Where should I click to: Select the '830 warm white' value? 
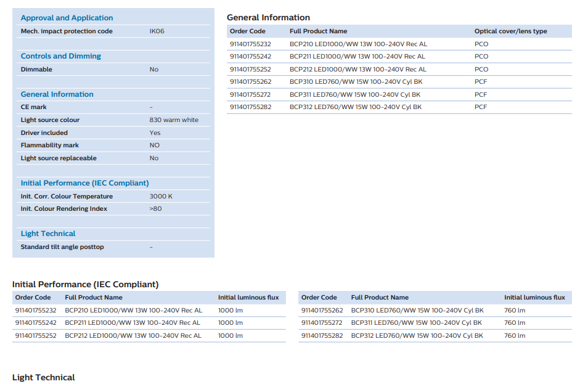click(174, 120)
